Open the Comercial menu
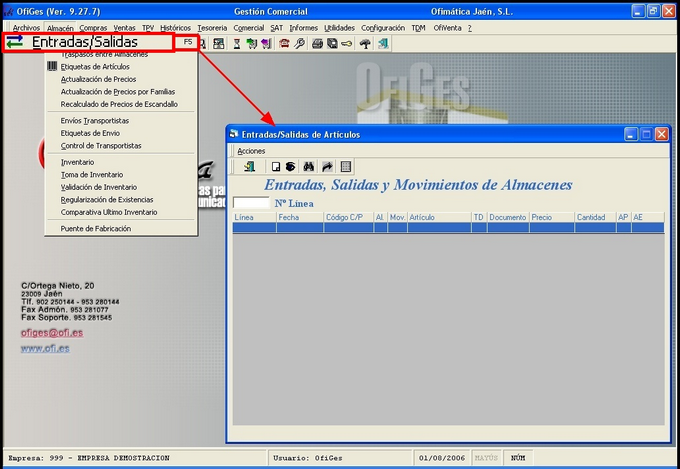This screenshot has height=469, width=680. 248,28
